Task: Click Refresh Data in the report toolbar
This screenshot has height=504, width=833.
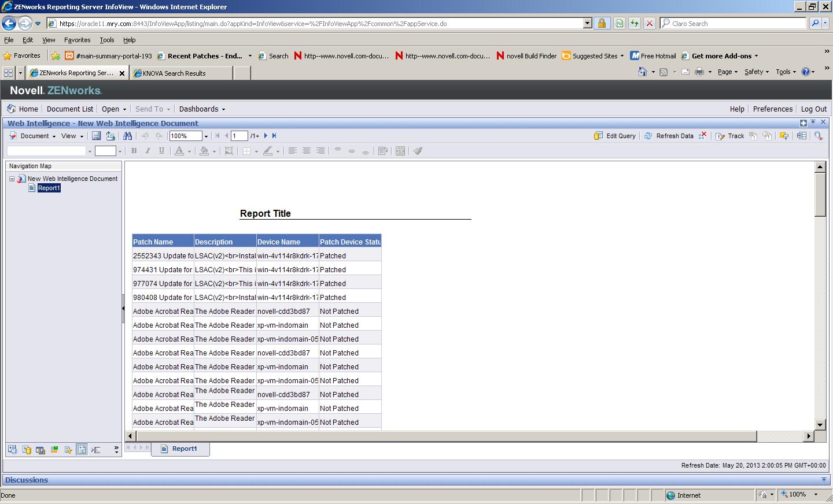Action: 669,136
